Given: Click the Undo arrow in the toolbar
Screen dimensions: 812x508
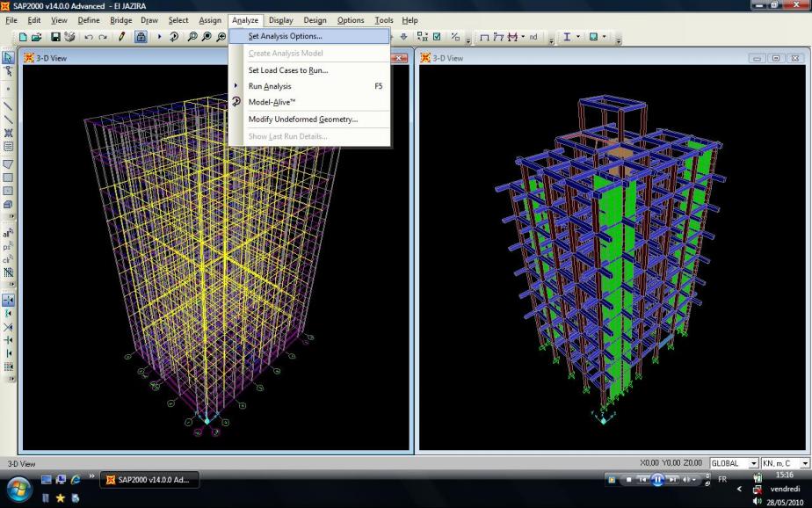Looking at the screenshot, I should [89, 37].
